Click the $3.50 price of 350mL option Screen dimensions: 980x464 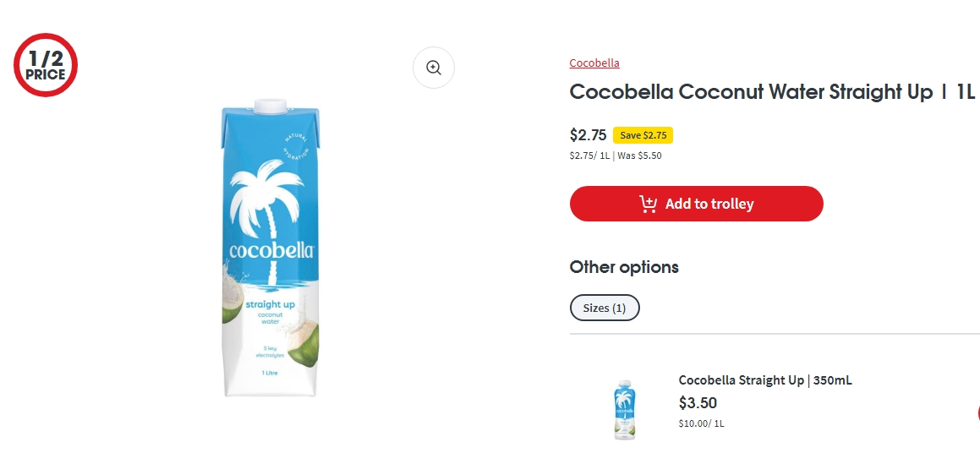pyautogui.click(x=698, y=403)
